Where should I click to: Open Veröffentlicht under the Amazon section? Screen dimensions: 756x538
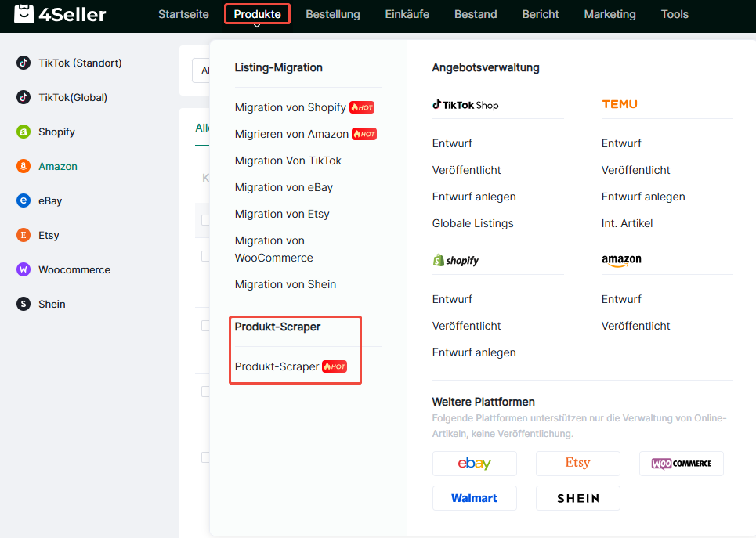635,326
